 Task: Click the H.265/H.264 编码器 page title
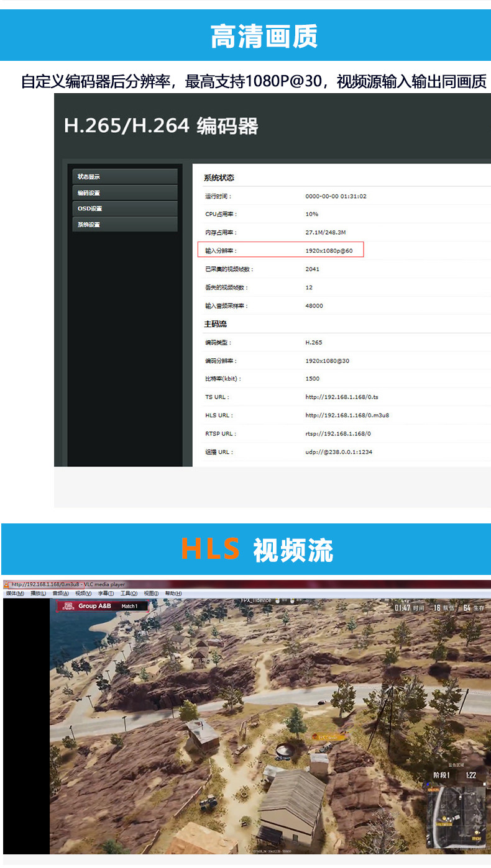pos(161,126)
